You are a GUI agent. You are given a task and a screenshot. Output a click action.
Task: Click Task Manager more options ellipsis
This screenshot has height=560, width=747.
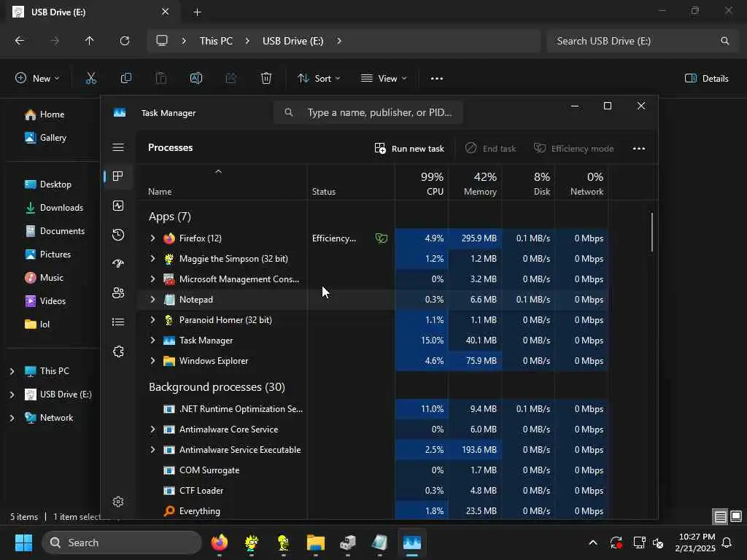pos(639,149)
